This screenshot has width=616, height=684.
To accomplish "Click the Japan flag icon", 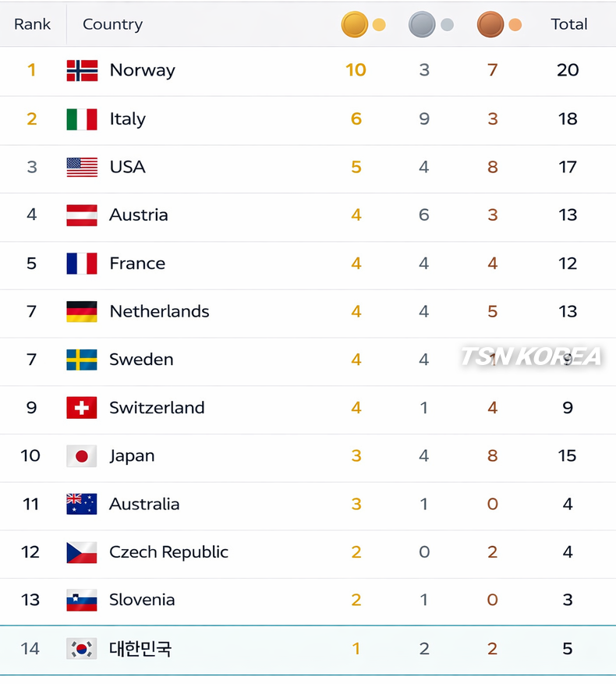I will pos(82,456).
